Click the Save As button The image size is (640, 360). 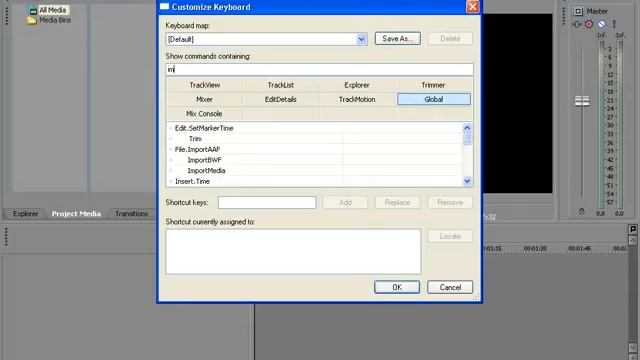coord(398,39)
